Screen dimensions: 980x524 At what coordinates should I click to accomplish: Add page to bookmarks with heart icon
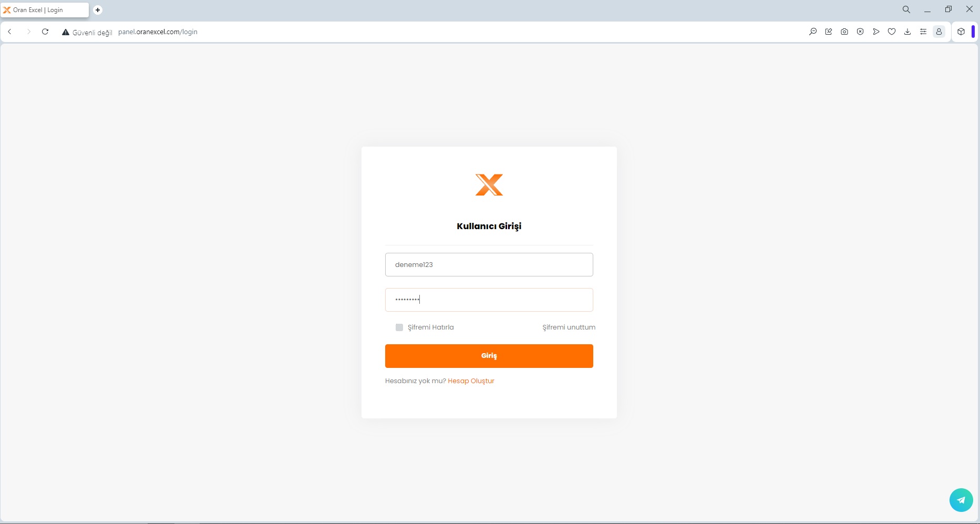click(x=892, y=32)
